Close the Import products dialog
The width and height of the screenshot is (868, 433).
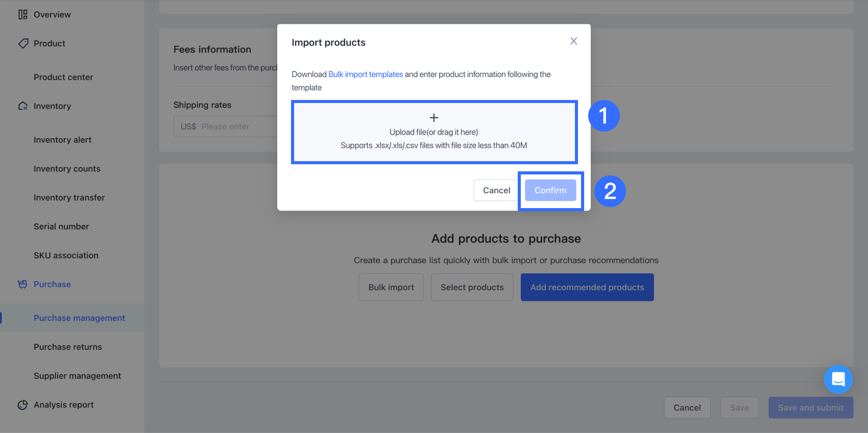(x=574, y=41)
